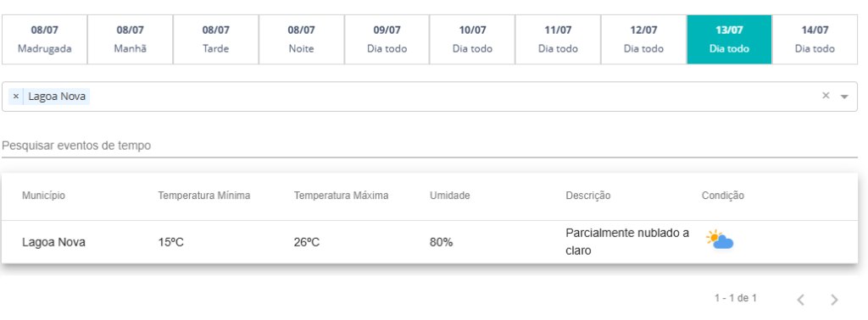Select the 14/07 Dia todo tab
Image resolution: width=868 pixels, height=320 pixels.
[815, 39]
